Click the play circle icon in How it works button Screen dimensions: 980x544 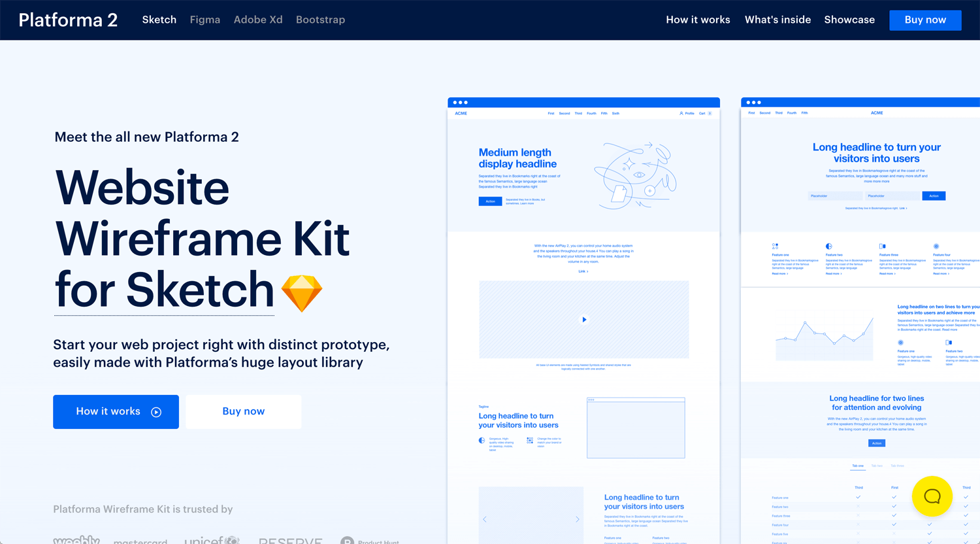click(x=156, y=412)
